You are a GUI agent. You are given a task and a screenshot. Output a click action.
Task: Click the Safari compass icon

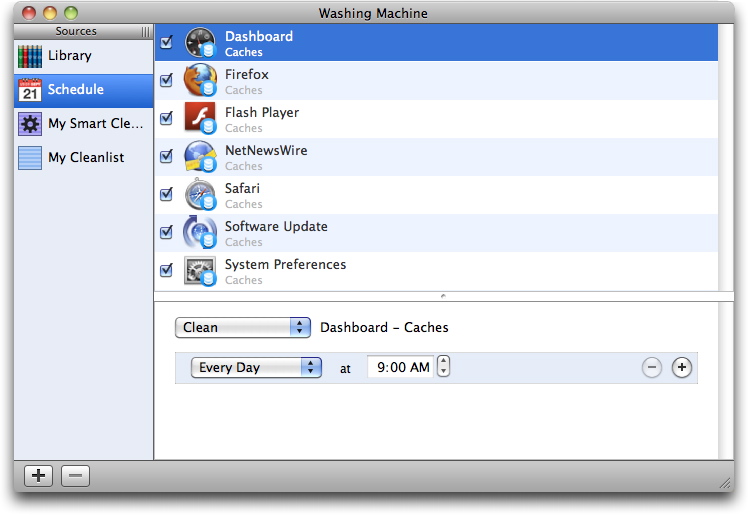tap(200, 194)
